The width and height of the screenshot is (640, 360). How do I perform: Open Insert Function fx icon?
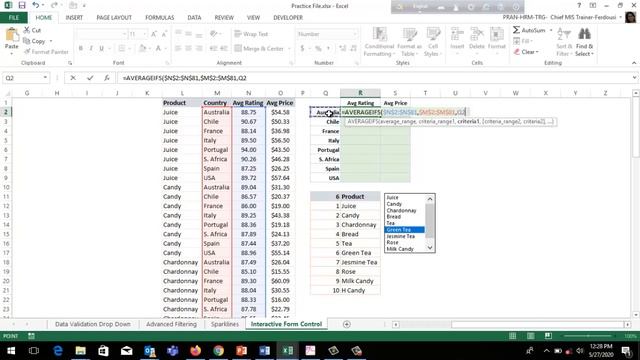107,78
